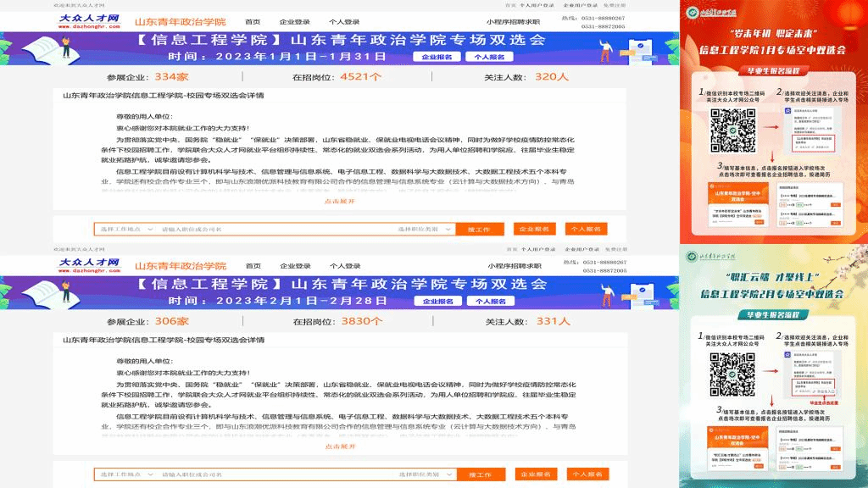Click 关注人数 320人 statistic
Viewport: 868px width, 488px height.
[x=526, y=77]
